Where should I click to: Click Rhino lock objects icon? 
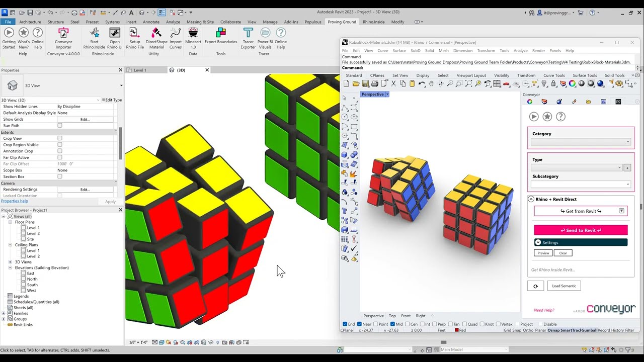point(553,84)
